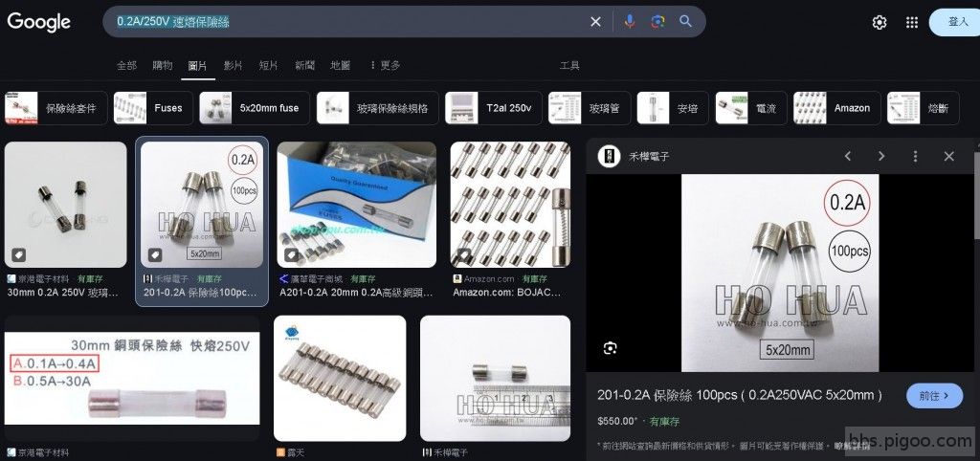Viewport: 980px width, 461px height.
Task: Click product tag icon on blue box thumbnail
Action: tap(291, 254)
